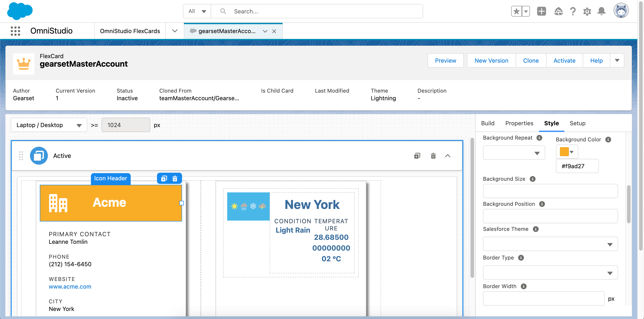Click the Activate button

pyautogui.click(x=564, y=61)
